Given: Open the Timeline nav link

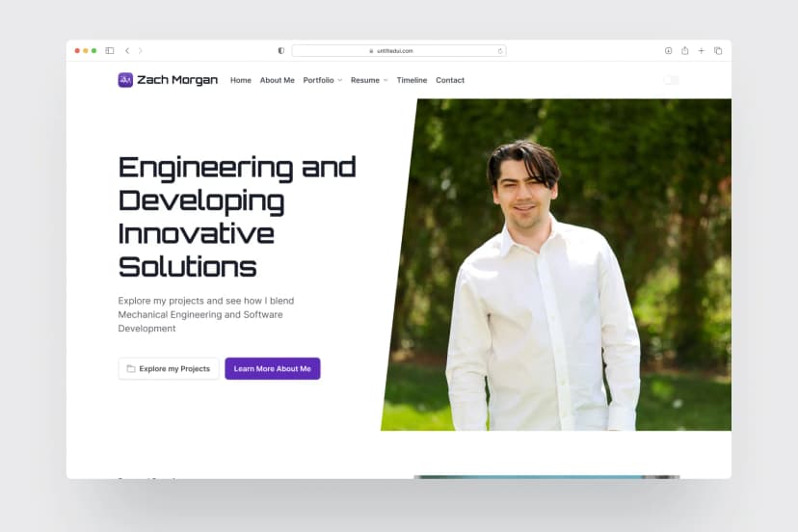Looking at the screenshot, I should pyautogui.click(x=412, y=80).
